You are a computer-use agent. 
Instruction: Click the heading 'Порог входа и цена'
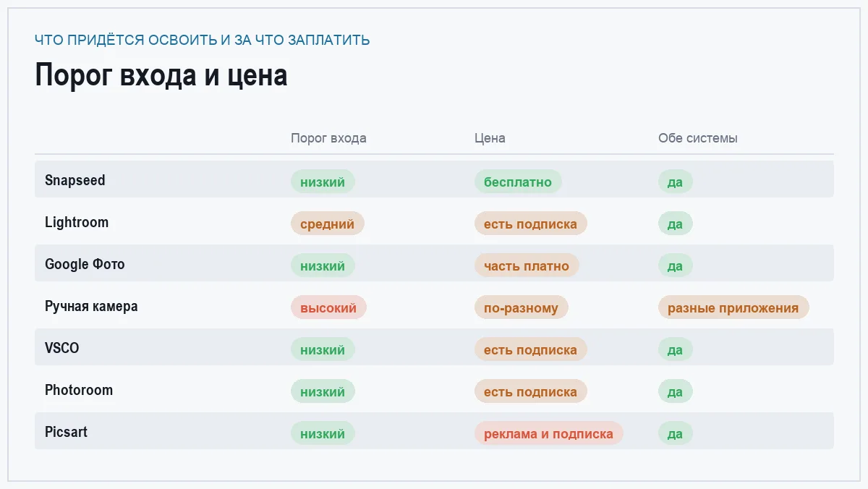point(161,75)
